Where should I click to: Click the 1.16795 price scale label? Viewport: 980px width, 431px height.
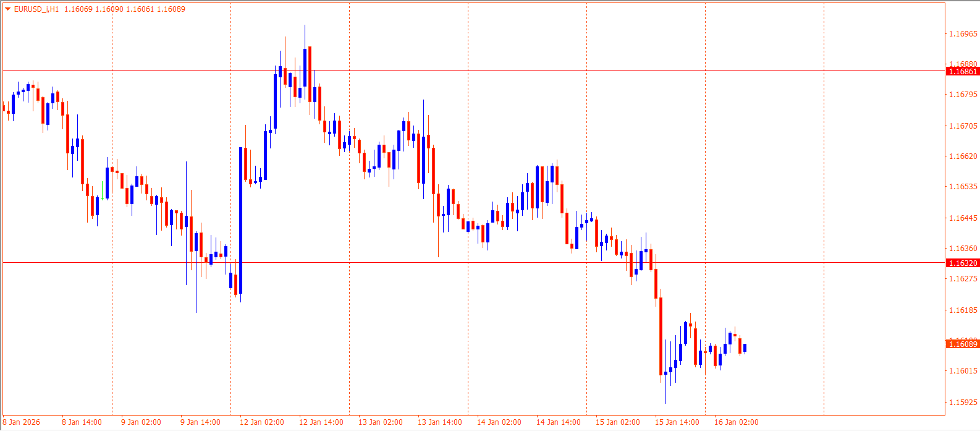[963, 95]
